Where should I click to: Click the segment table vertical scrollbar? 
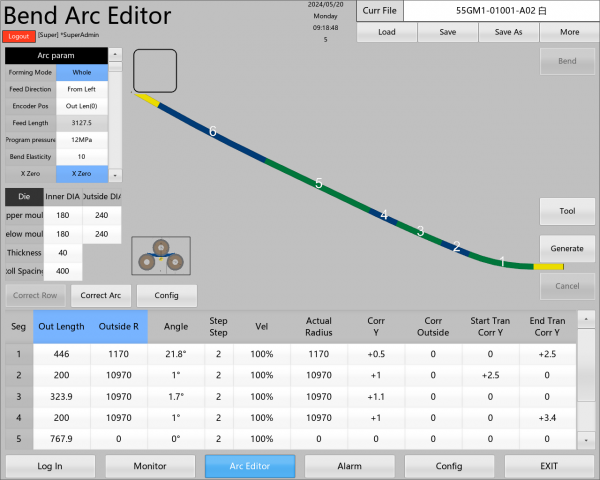tap(586, 378)
